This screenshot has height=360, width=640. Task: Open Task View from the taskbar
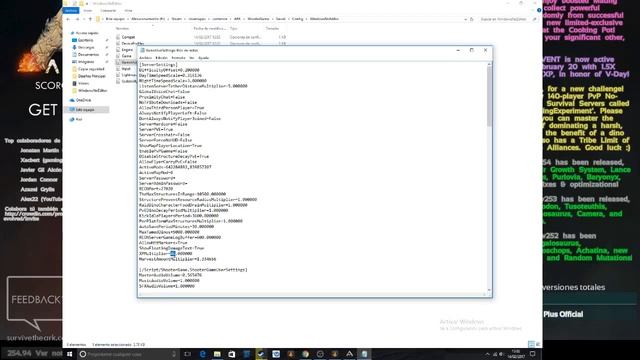187,354
